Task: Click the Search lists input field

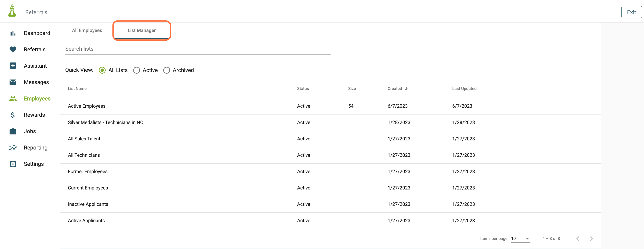Action: point(198,49)
